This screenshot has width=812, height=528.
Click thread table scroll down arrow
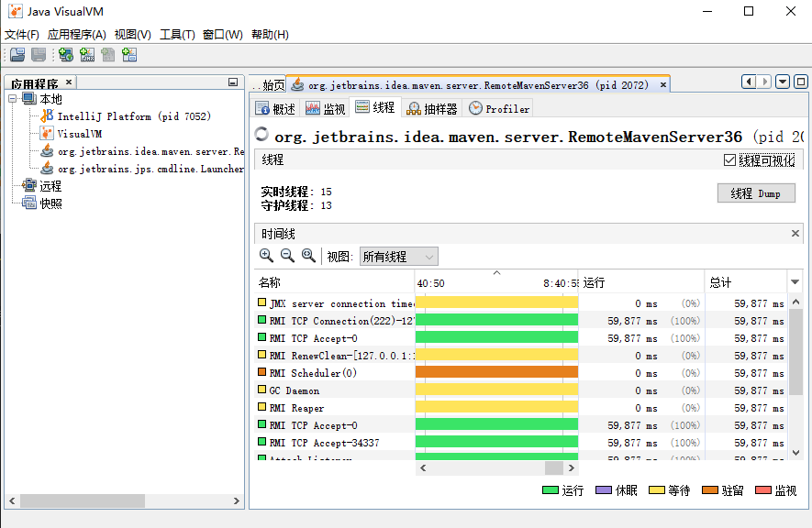(x=796, y=453)
